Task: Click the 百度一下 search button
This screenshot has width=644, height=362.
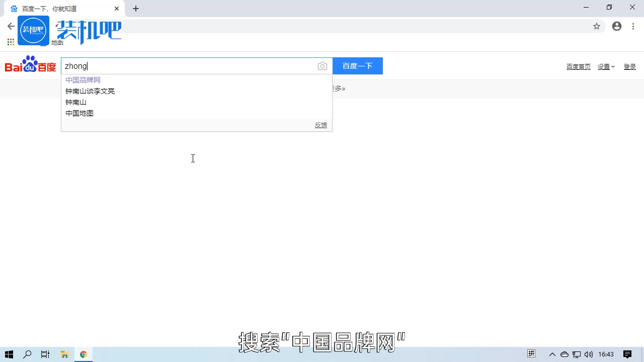Action: pyautogui.click(x=357, y=66)
